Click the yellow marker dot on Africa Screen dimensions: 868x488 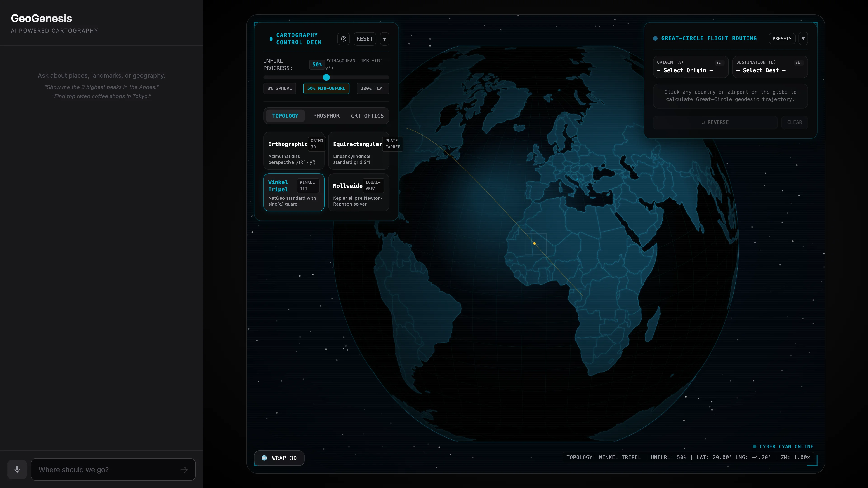[534, 243]
